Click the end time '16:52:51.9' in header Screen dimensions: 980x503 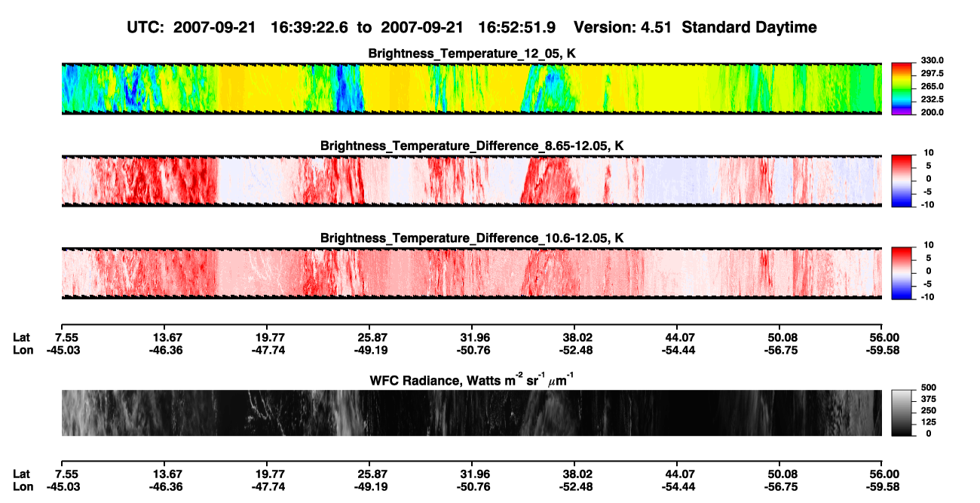pyautogui.click(x=517, y=28)
